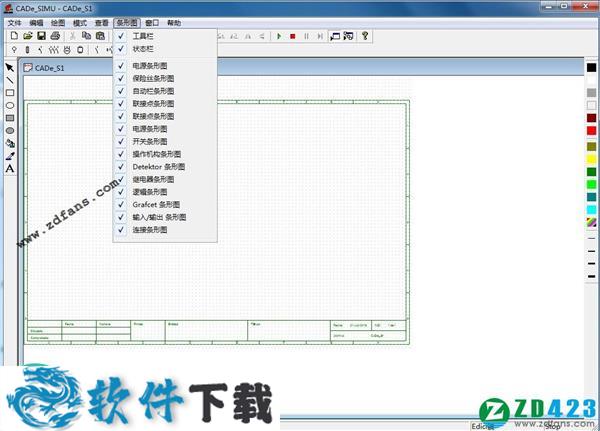Toggle Detektor 条形图 toolbar visibility
Viewport: 600px width, 431px height.
point(165,167)
